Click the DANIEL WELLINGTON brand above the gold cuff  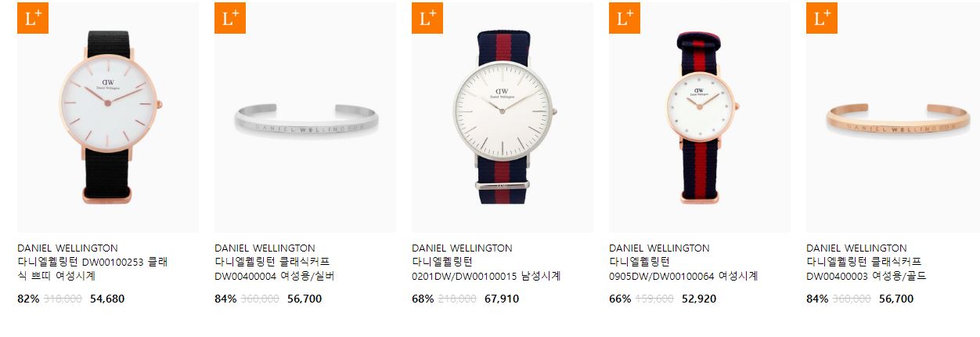(856, 248)
